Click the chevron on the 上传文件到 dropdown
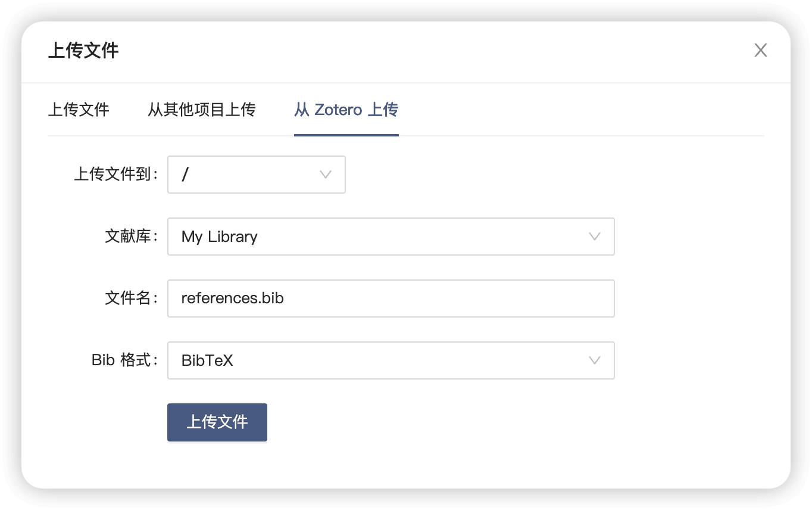Screen dimensions: 812x510 tap(325, 175)
